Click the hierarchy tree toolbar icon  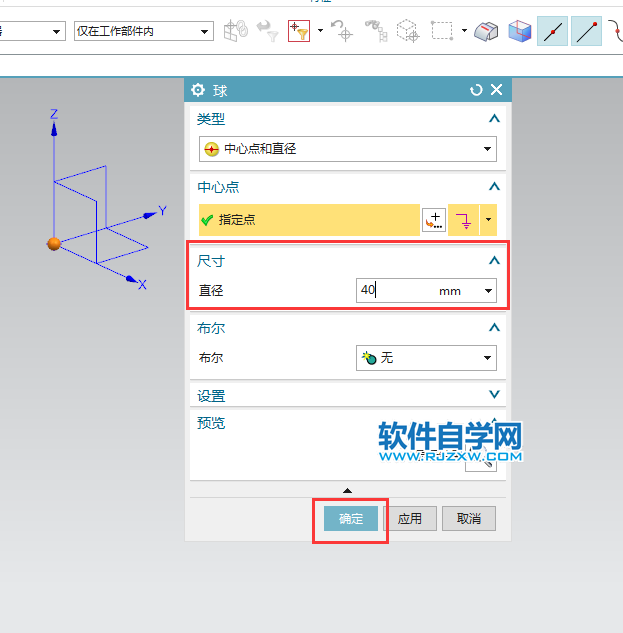(376, 31)
